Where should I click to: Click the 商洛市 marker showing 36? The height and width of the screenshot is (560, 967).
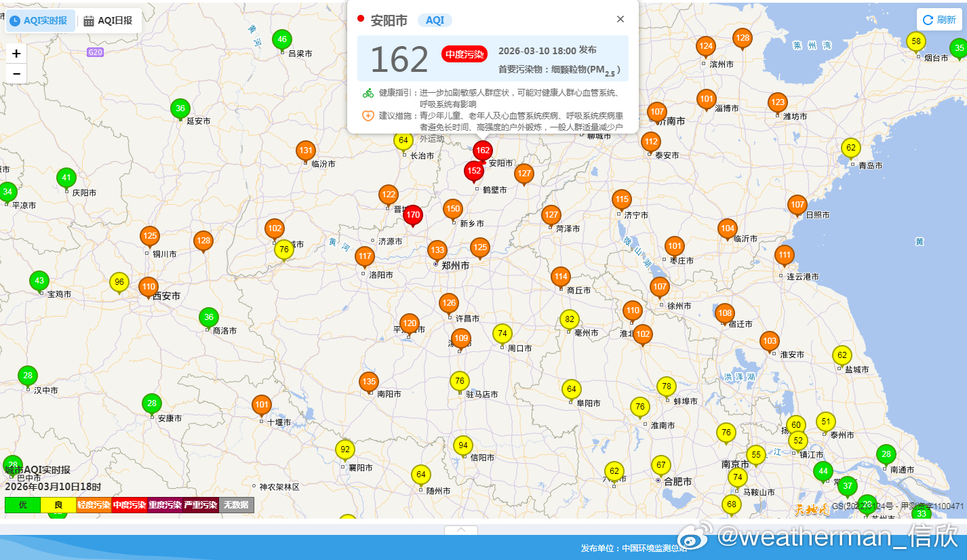point(209,319)
